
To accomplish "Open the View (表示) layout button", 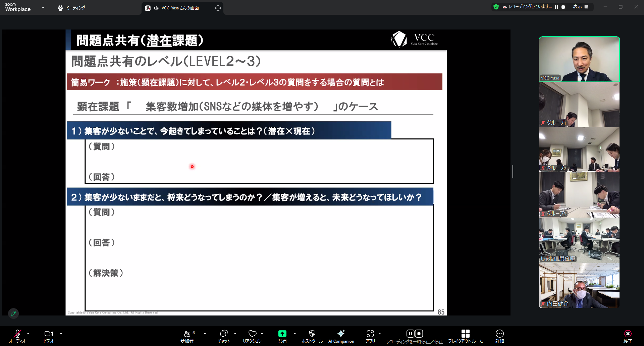I will pyautogui.click(x=581, y=7).
